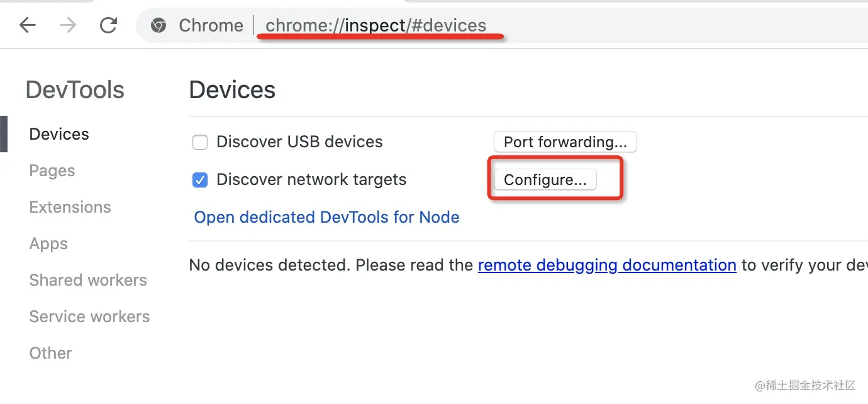The width and height of the screenshot is (868, 404).
Task: Click the Devices page heading
Action: point(232,90)
